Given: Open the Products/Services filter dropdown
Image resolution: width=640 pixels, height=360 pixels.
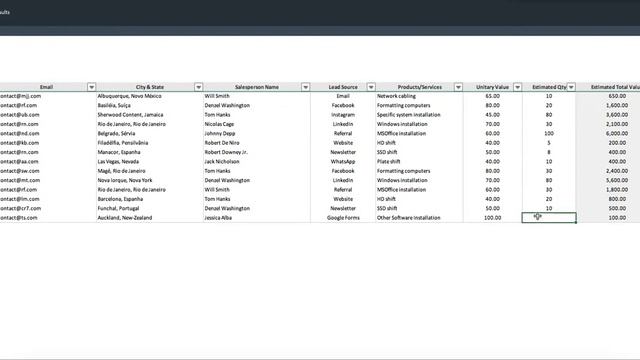Looking at the screenshot, I should tap(458, 87).
